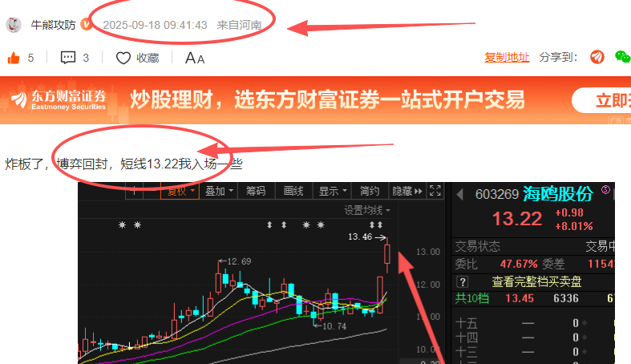Open the 复权 dropdown
Image resolution: width=631 pixels, height=364 pixels.
point(180,191)
